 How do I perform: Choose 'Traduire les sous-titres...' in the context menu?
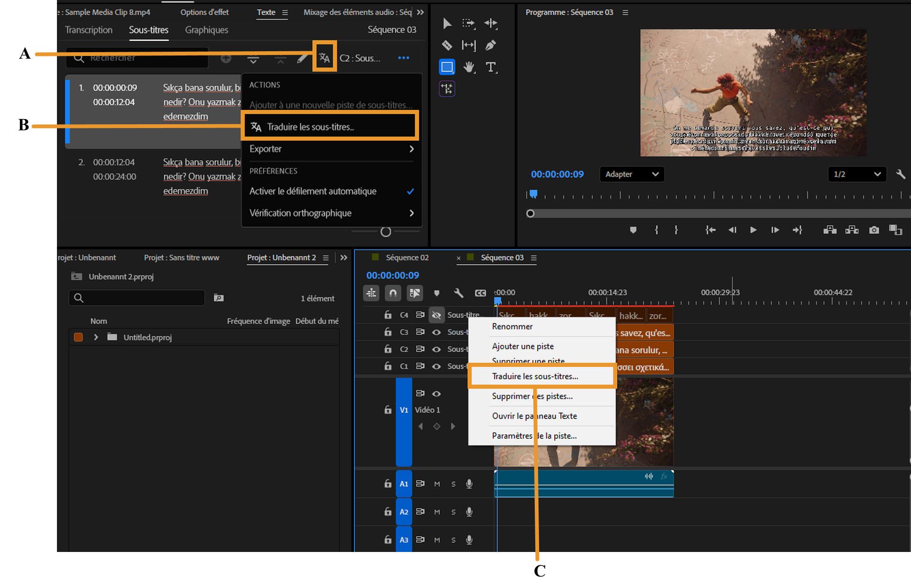[x=535, y=376]
